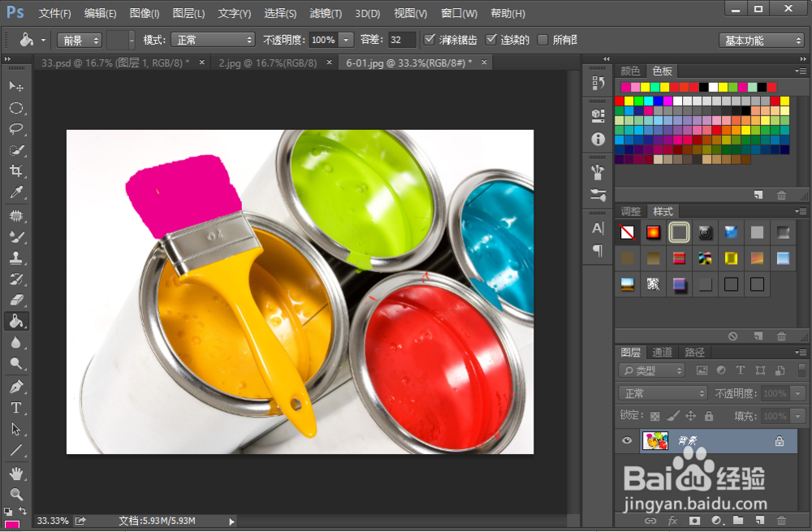Switch to the 路径 paths tab

pos(694,353)
